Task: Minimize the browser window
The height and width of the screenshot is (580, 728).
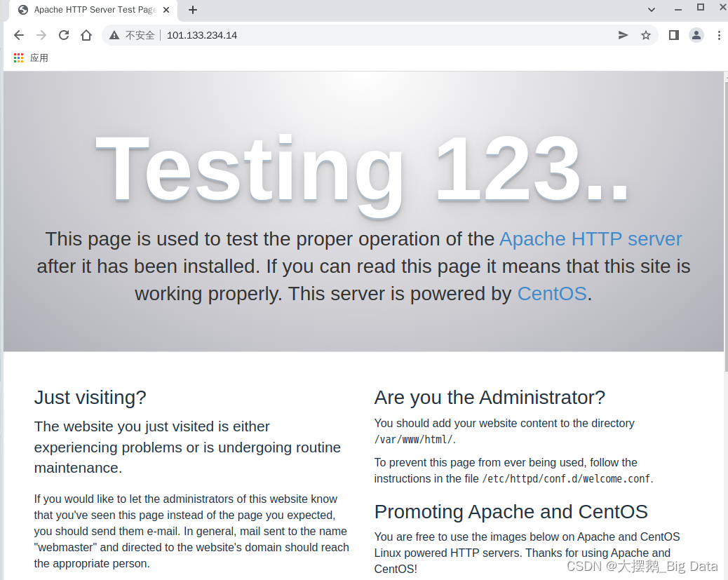Action: tap(678, 9)
